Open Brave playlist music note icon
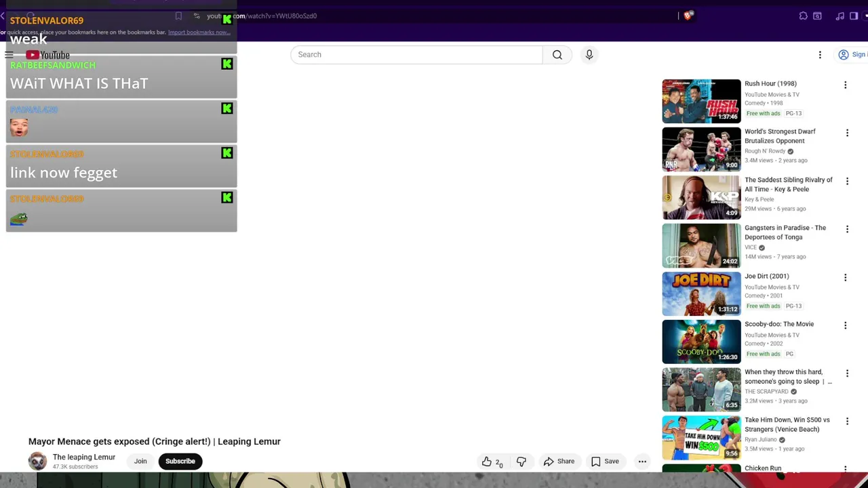868x488 pixels. (x=840, y=16)
